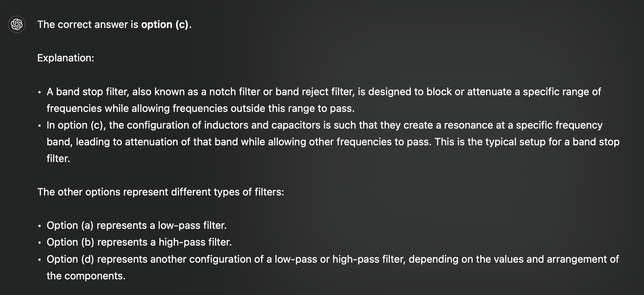Click the ChatGPT avatar logo icon
The image size is (644, 295).
(x=17, y=24)
